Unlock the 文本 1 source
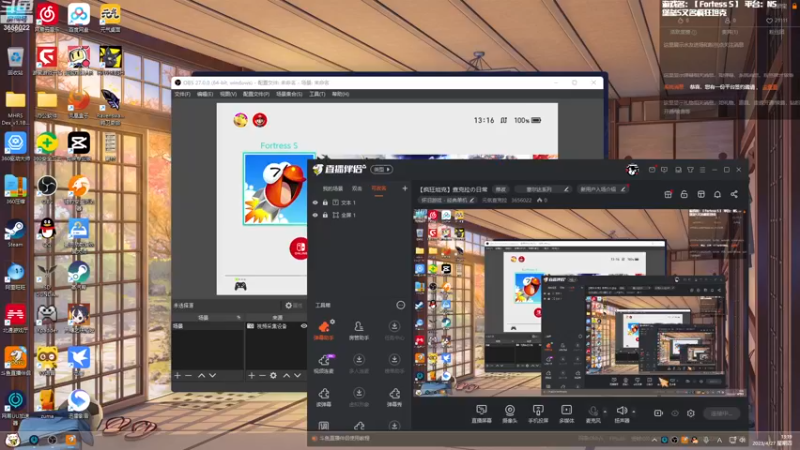The width and height of the screenshot is (800, 450). coord(325,203)
